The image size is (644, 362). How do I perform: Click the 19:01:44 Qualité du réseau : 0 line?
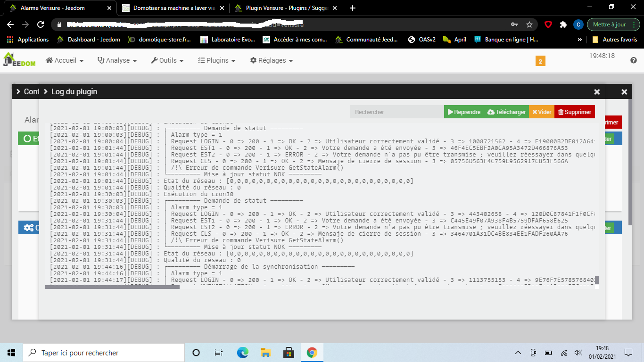click(145, 188)
